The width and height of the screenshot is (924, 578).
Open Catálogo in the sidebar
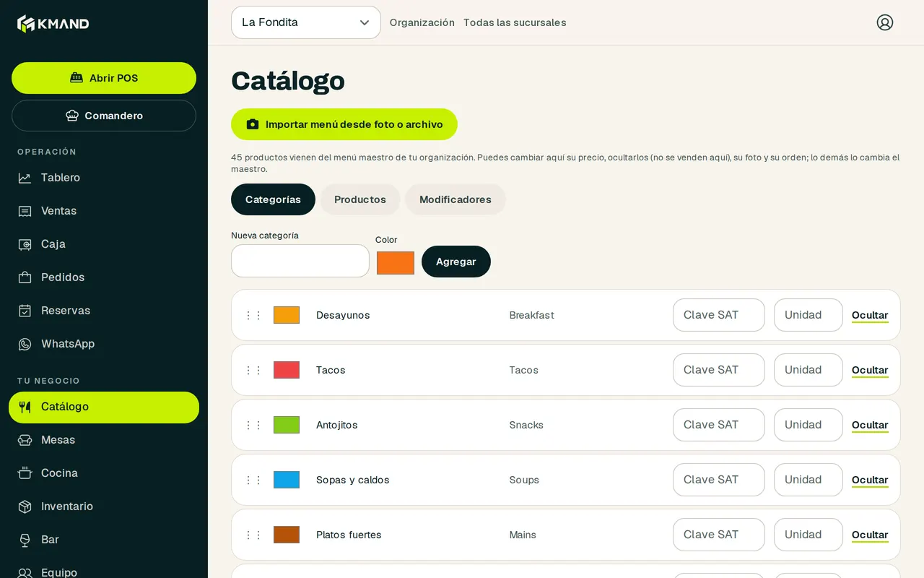[104, 407]
